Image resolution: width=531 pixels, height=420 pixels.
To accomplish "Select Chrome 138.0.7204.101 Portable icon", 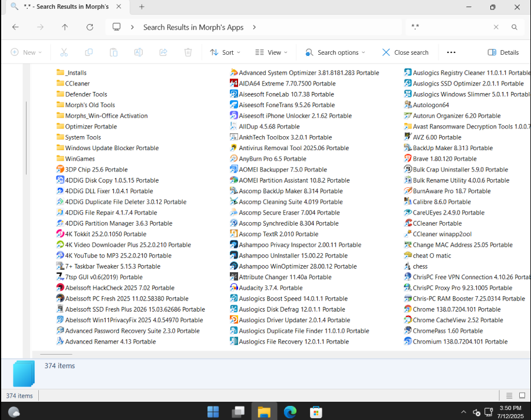I will tap(408, 309).
